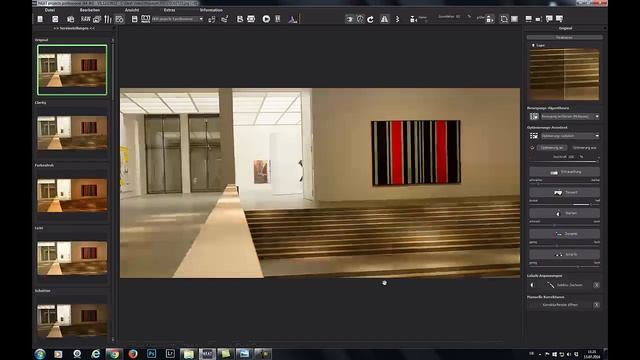Viewport: 640px width, 360px height.
Task: Select the Schatten preset thumbnail
Action: coord(72,320)
